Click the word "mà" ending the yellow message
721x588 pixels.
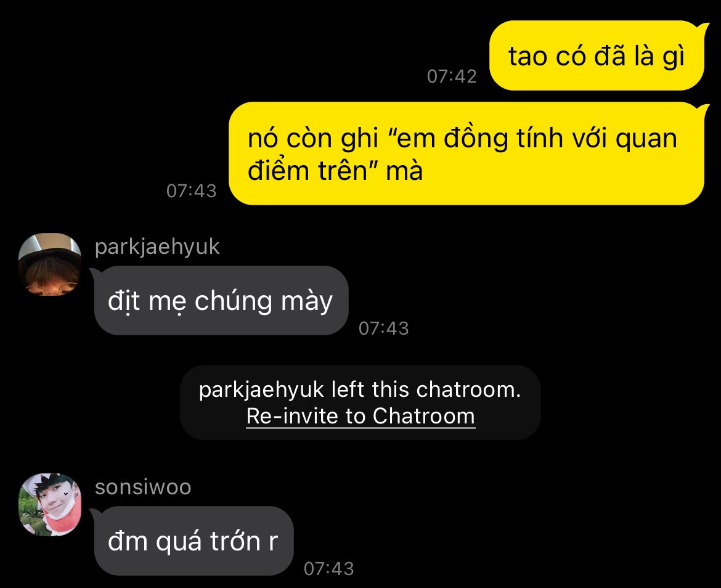[405, 171]
